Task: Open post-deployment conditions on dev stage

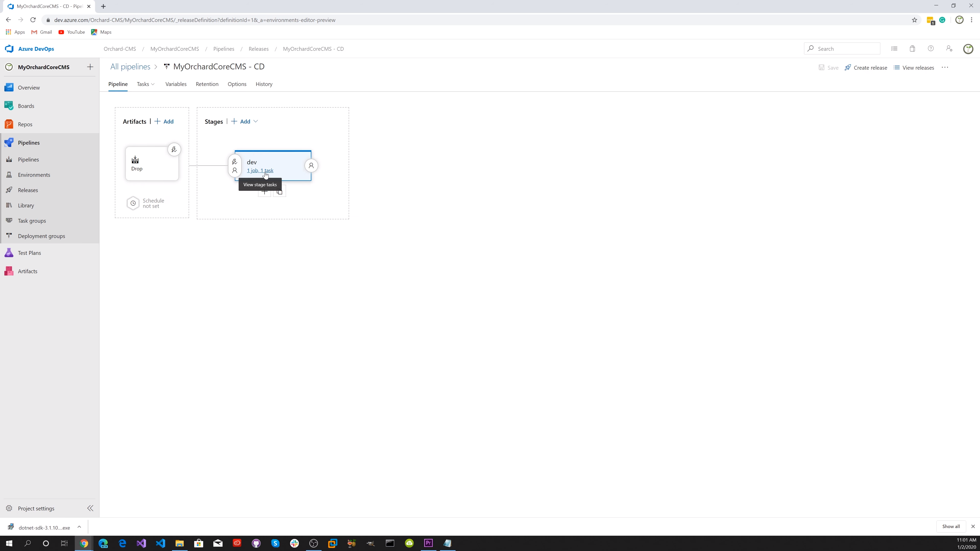Action: (311, 165)
